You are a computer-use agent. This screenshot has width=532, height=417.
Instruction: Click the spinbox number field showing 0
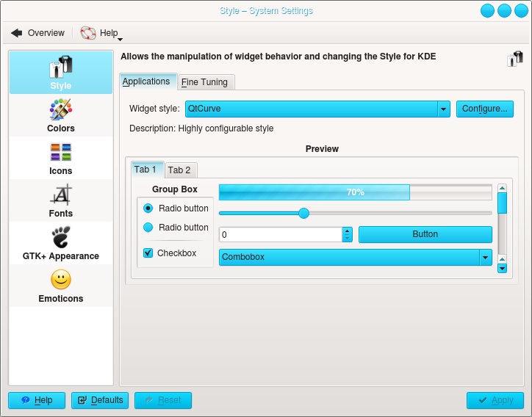pos(281,235)
